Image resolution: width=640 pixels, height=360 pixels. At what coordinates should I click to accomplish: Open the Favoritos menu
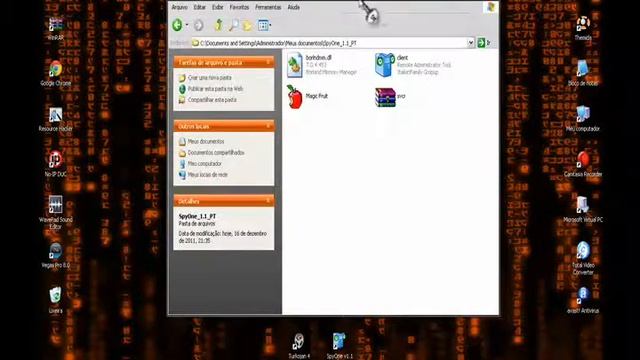(239, 7)
